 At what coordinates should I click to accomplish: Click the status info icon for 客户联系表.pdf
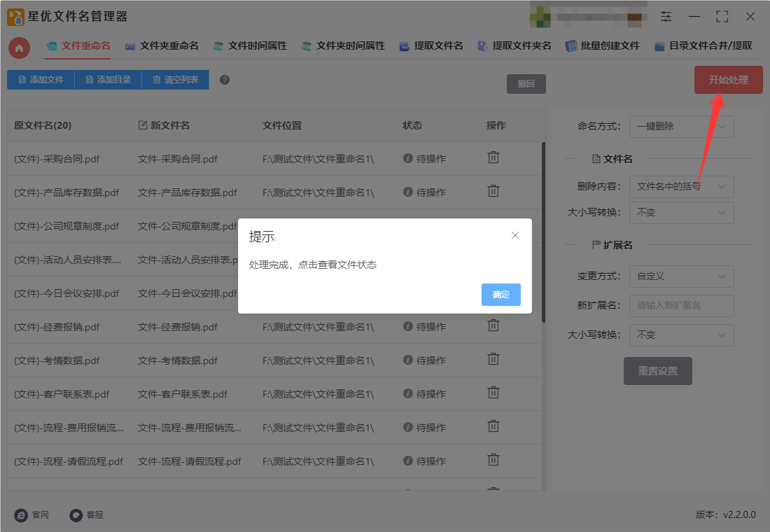pos(407,393)
